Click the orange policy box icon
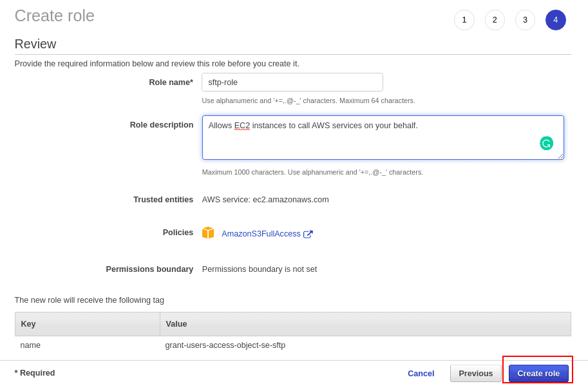Viewport: 588px width, 384px height. pos(208,233)
